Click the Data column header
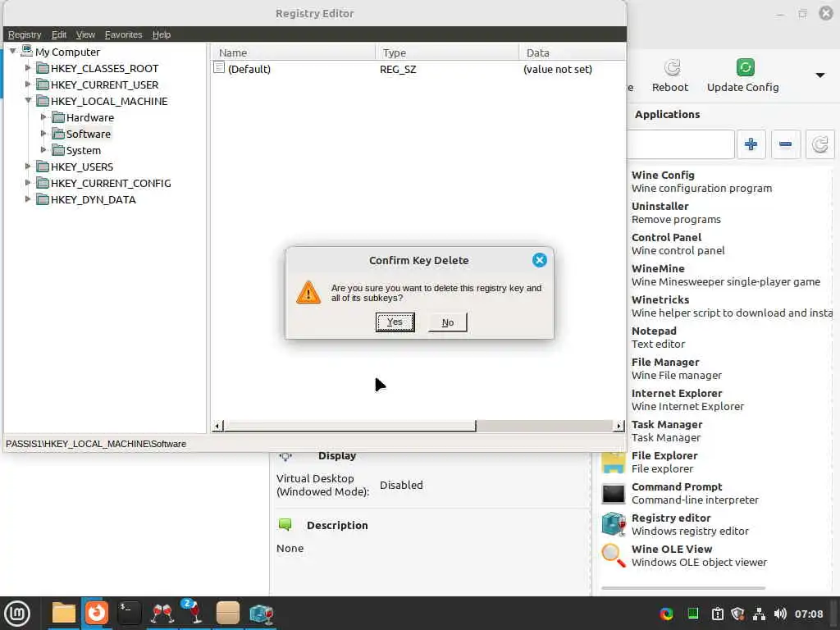Image resolution: width=840 pixels, height=630 pixels. point(572,52)
